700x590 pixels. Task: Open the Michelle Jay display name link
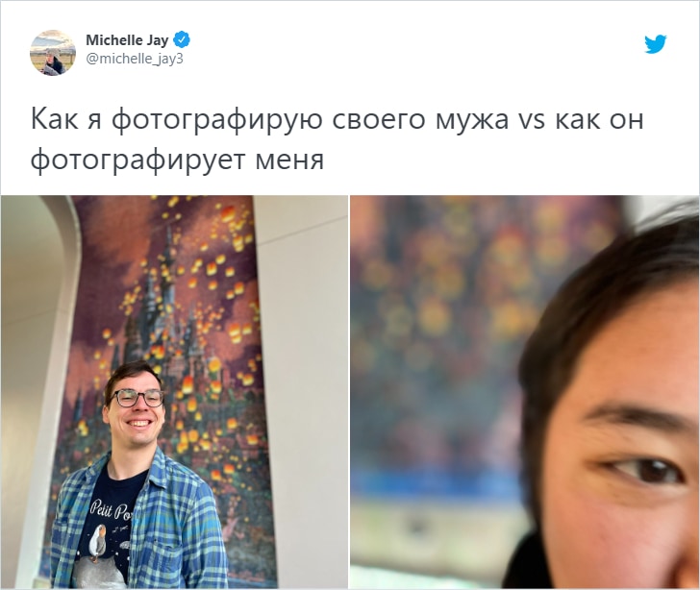coord(127,39)
